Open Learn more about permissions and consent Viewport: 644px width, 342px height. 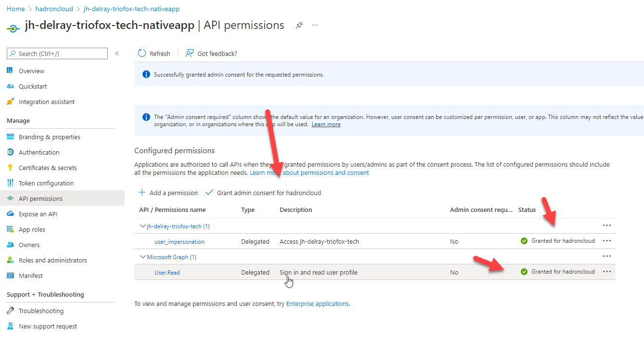309,172
